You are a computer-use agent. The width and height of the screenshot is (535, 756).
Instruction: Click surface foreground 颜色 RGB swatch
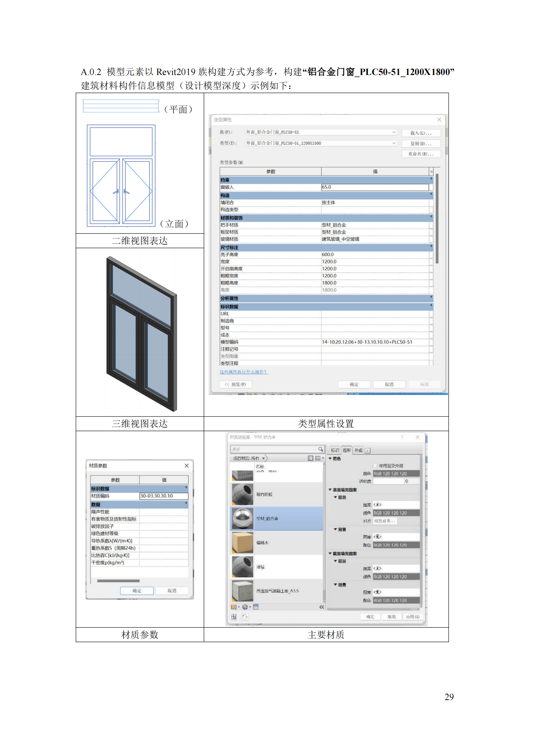(396, 513)
